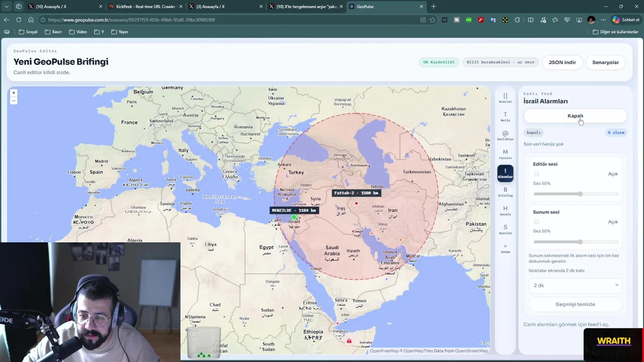
Task: Open the red extension icon in toolbar
Action: pos(480,20)
